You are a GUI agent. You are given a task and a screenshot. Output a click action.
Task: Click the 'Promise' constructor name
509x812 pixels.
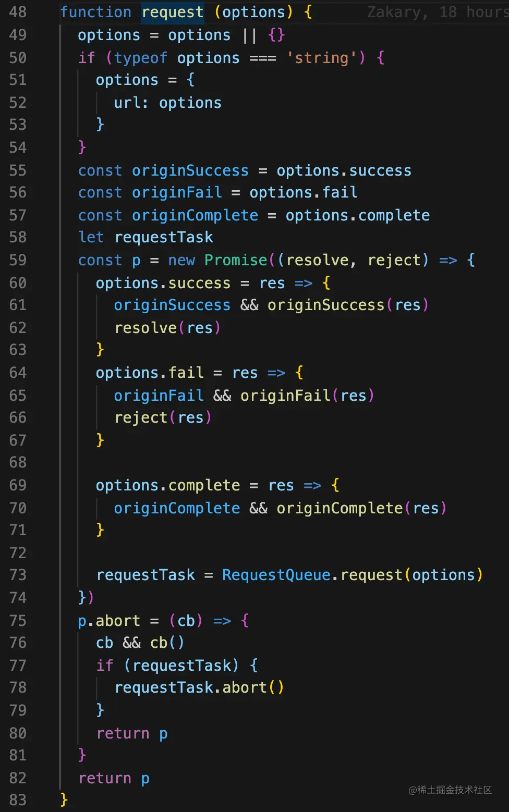tap(236, 260)
